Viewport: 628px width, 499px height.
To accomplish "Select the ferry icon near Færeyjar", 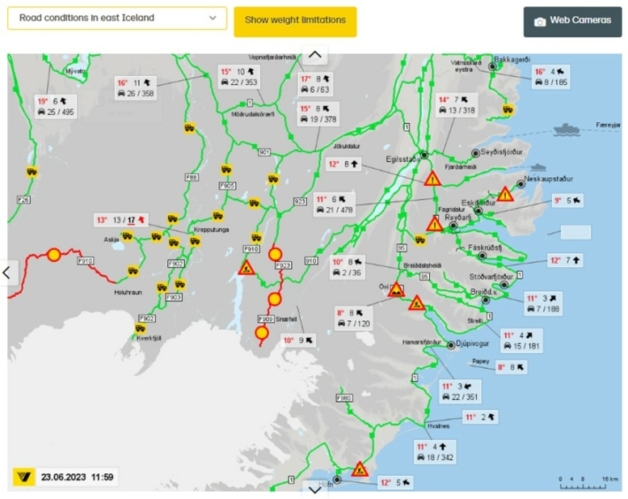I will pyautogui.click(x=565, y=129).
